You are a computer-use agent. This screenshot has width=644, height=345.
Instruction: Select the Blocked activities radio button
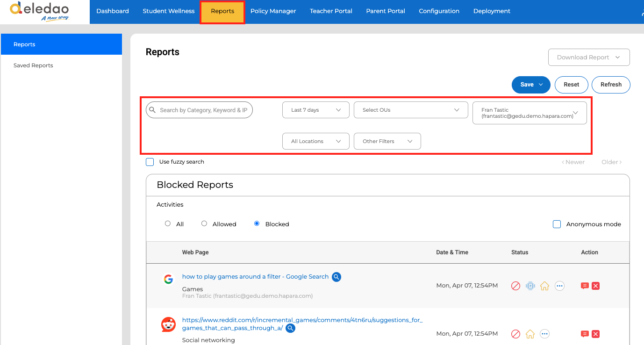point(257,224)
